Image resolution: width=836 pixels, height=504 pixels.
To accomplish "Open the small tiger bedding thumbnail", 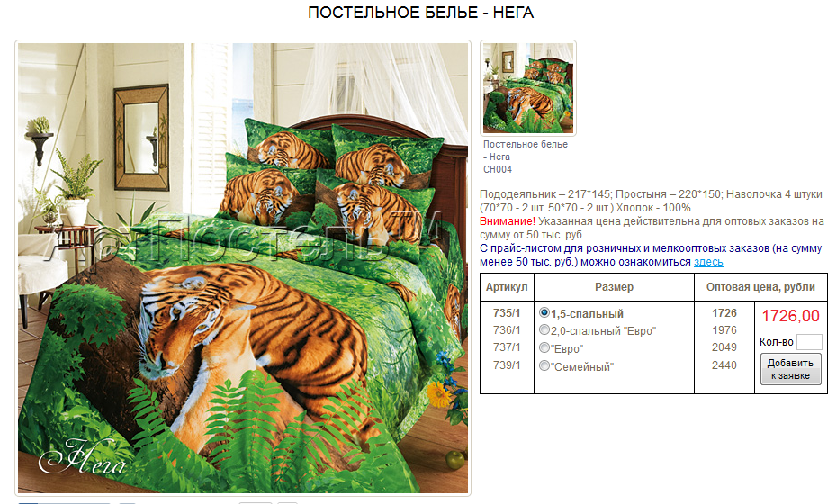I will click(528, 88).
